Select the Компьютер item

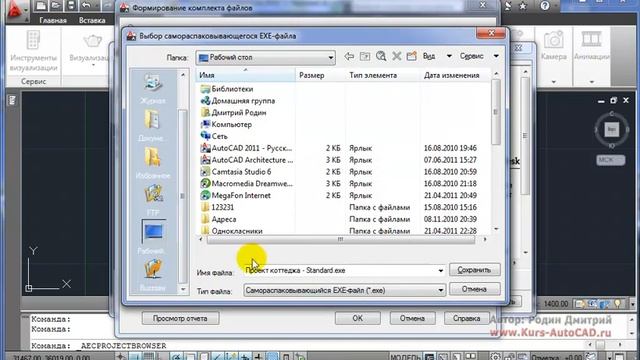[x=226, y=124]
